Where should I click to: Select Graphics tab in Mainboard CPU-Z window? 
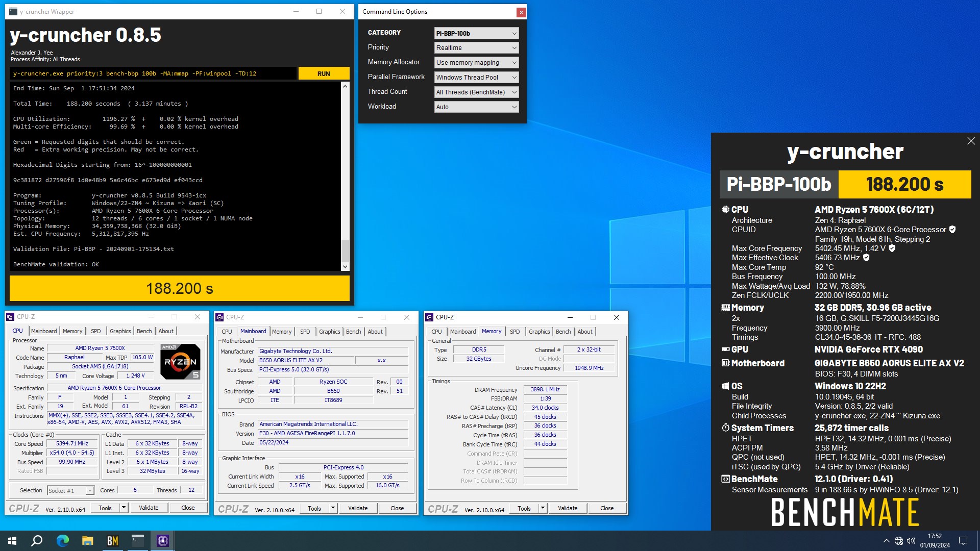click(x=329, y=332)
